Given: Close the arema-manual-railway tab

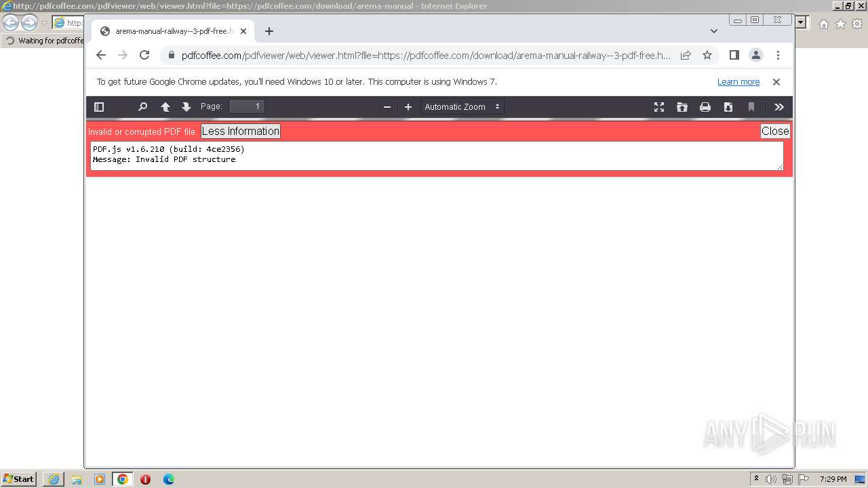Looking at the screenshot, I should click(x=243, y=31).
